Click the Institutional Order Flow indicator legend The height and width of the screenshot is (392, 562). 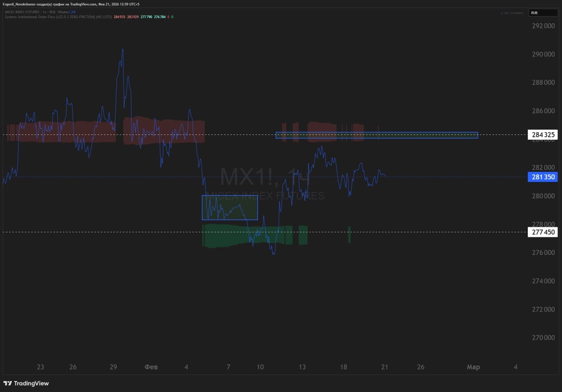pyautogui.click(x=58, y=16)
